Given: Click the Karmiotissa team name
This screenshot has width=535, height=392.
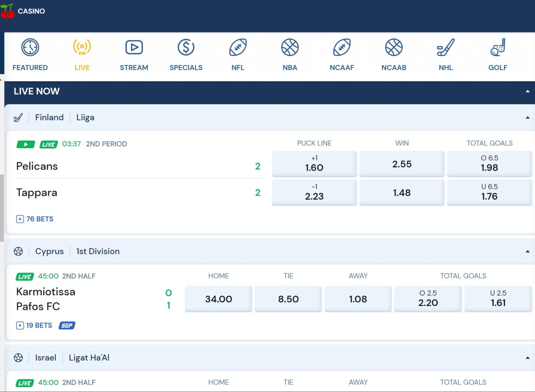Looking at the screenshot, I should (46, 292).
